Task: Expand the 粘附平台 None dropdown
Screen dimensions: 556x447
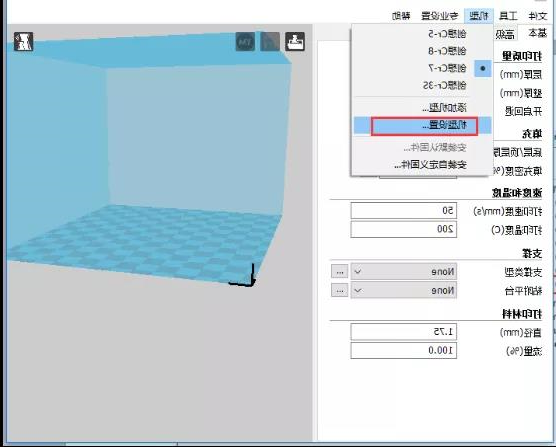Action: (x=404, y=290)
